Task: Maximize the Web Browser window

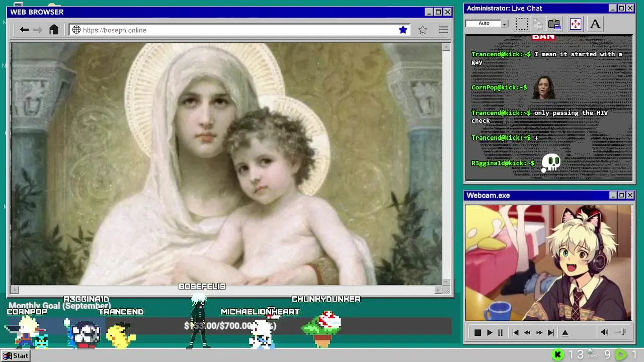Action: (x=438, y=12)
